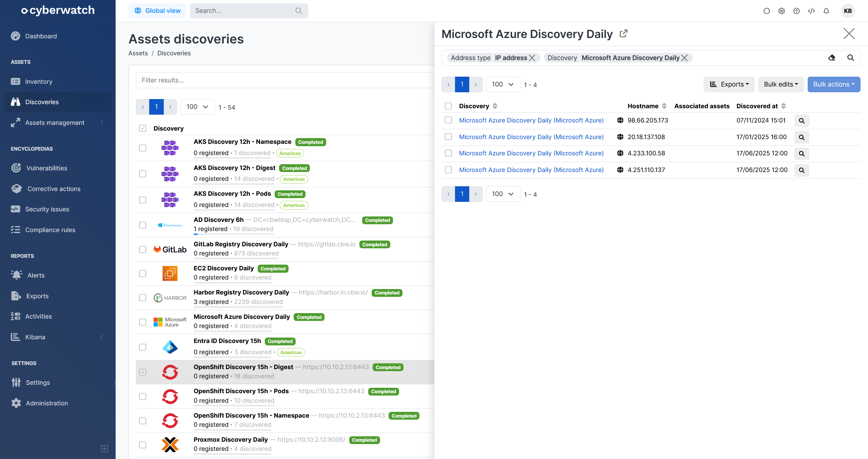This screenshot has width=868, height=459.
Task: Check the row for host 4.233.100.58
Action: tap(448, 153)
